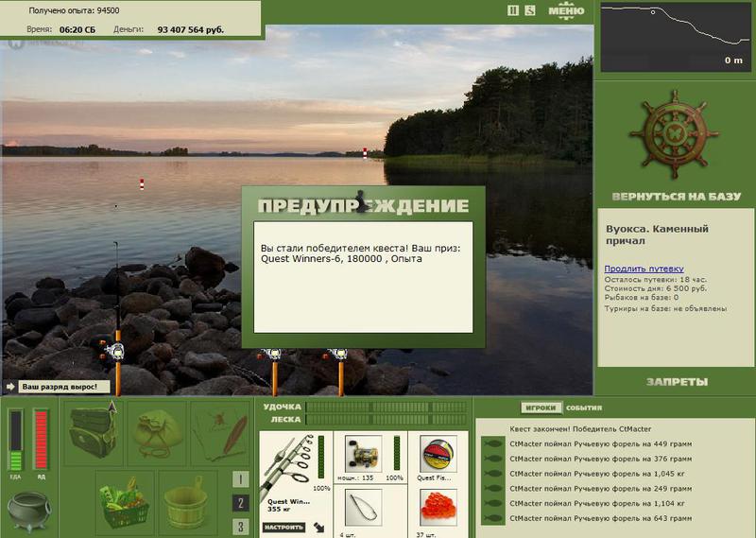Screen dimensions: 756x538
Task: Click the НАСТРОИТЬ button
Action: [284, 528]
